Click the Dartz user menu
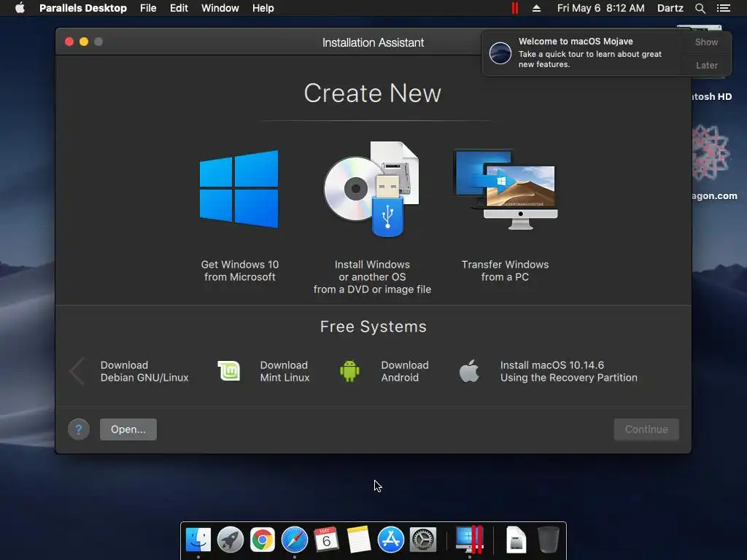This screenshot has height=560, width=747. [670, 8]
